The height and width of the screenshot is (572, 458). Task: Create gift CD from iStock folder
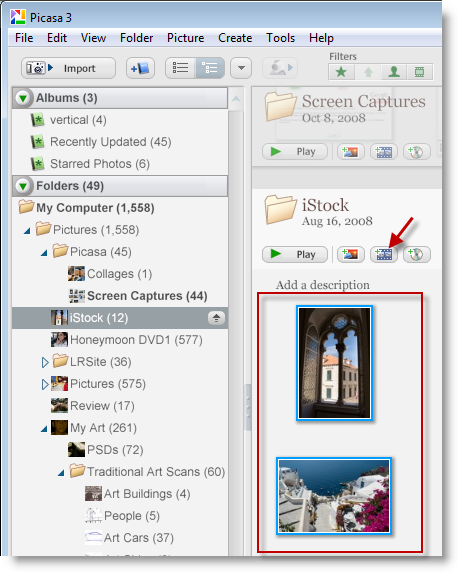[x=417, y=254]
